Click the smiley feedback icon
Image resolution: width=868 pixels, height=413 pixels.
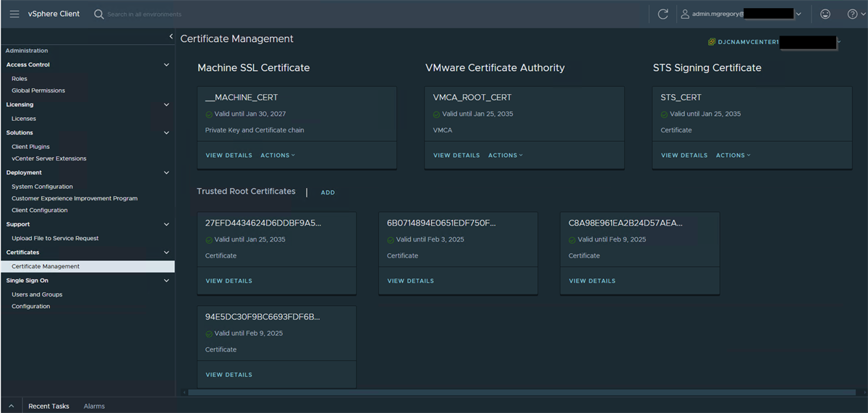(x=825, y=14)
